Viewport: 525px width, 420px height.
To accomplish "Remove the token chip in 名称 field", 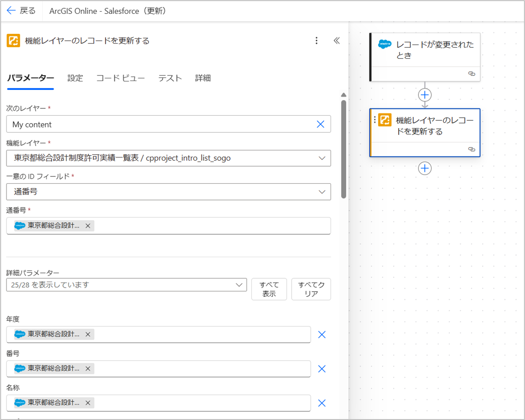I will [x=87, y=402].
